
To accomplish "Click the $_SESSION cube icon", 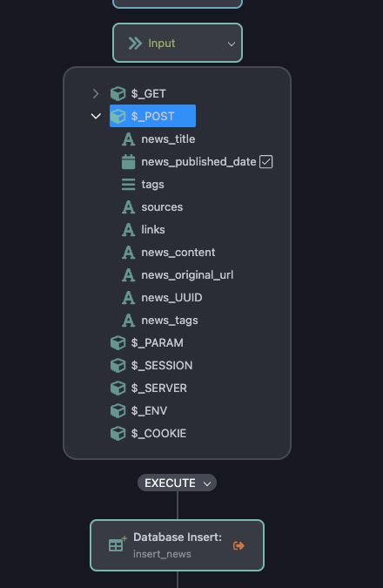I will [118, 365].
